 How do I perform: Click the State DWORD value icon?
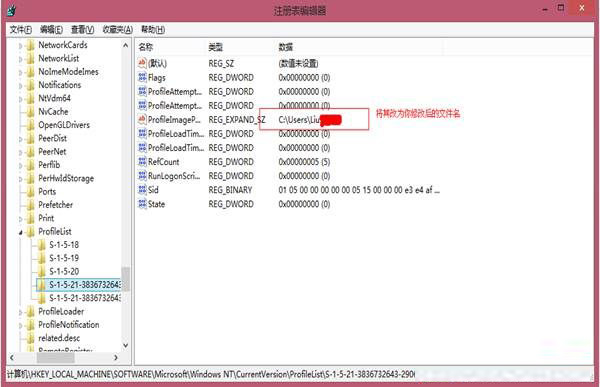pyautogui.click(x=142, y=204)
